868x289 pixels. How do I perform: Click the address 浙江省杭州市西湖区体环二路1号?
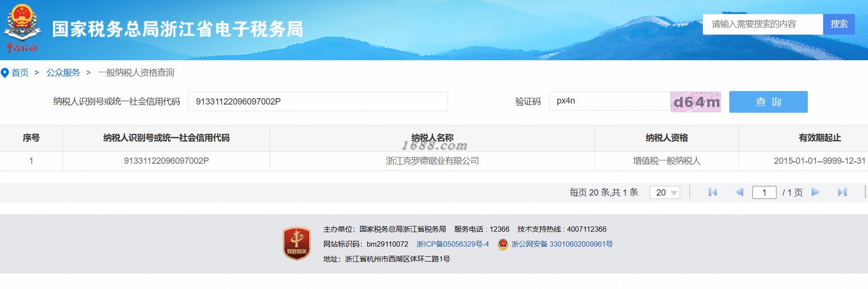tap(386, 259)
